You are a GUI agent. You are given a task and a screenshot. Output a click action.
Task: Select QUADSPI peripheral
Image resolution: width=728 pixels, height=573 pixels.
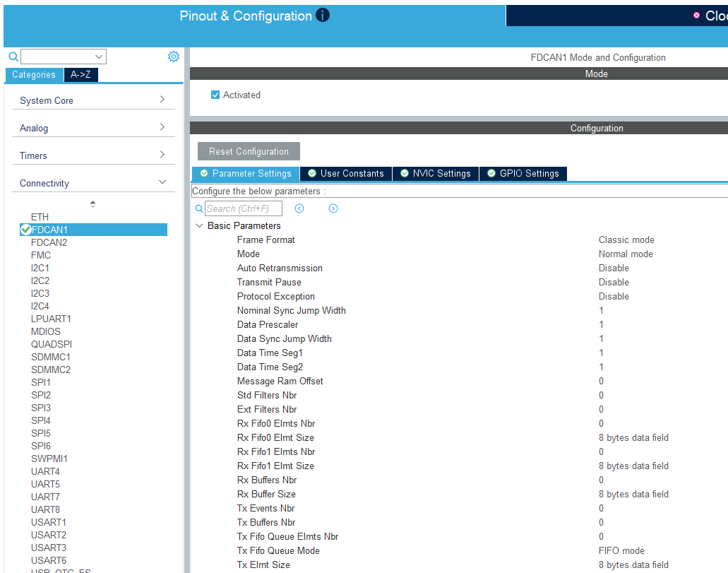[x=52, y=344]
